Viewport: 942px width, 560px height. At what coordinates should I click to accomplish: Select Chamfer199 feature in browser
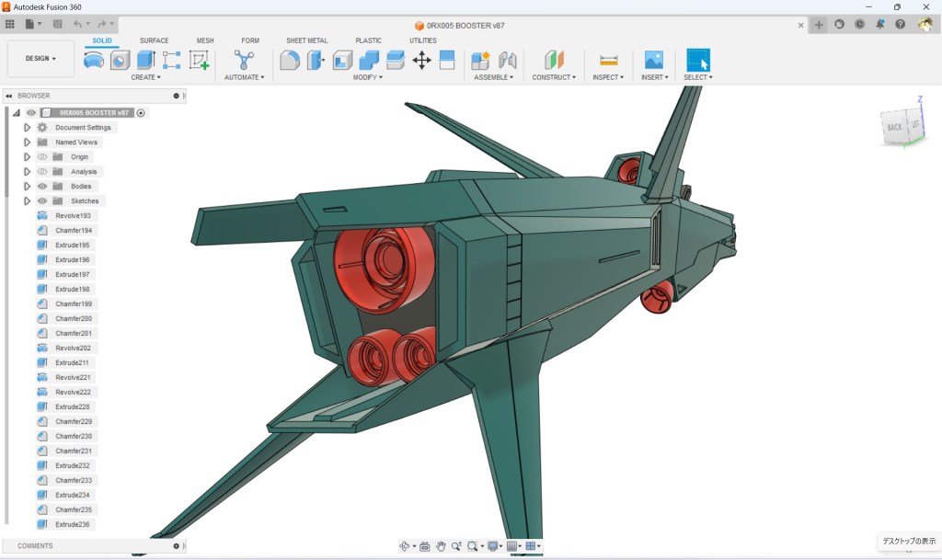74,304
